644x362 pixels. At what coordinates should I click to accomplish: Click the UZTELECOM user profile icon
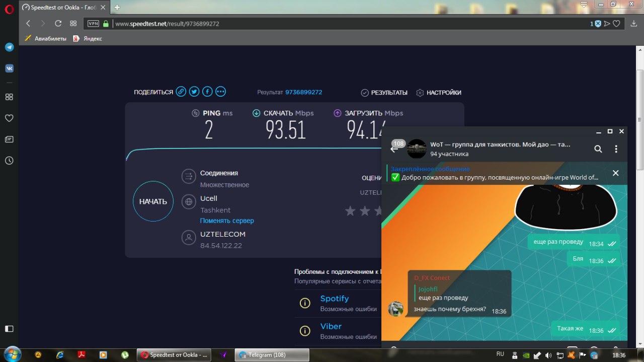point(189,238)
